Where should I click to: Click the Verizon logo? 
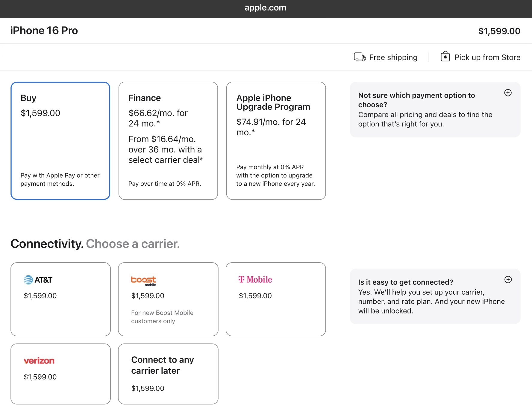[39, 361]
